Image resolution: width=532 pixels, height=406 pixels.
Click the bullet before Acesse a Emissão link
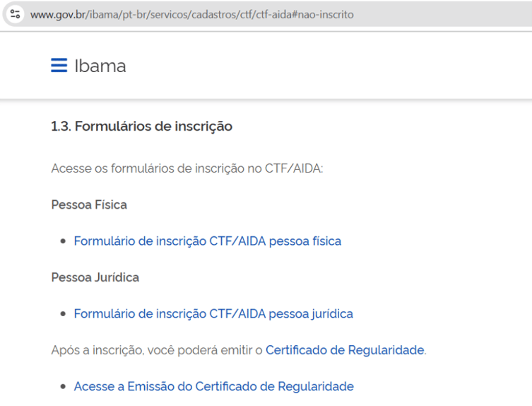coord(63,387)
